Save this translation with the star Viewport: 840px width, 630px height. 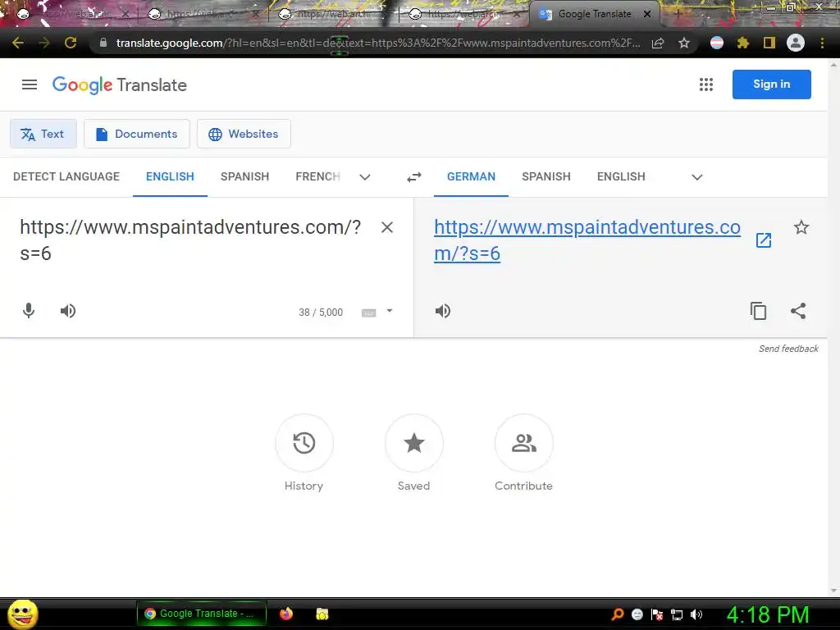[801, 228]
